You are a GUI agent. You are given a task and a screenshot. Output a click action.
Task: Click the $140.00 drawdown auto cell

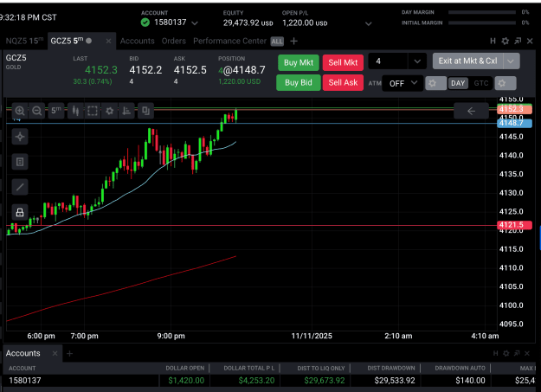coord(470,381)
